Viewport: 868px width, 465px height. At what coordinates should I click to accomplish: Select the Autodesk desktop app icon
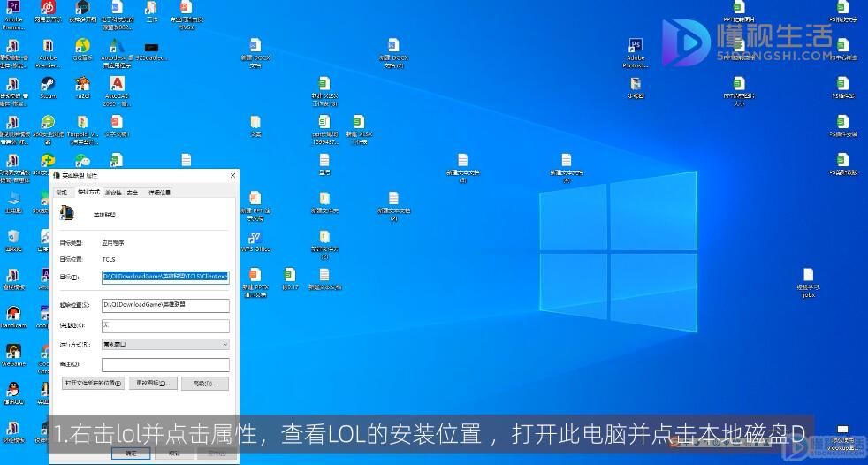tap(117, 53)
